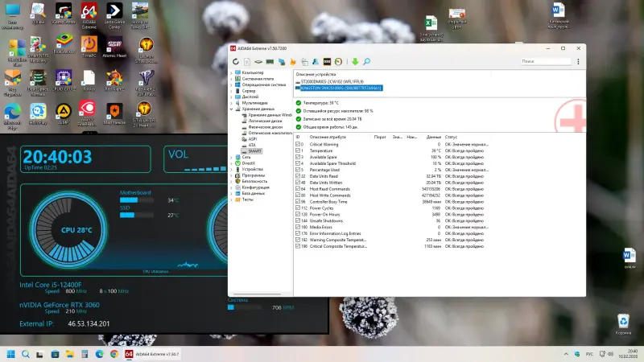Click the Порог column header
Image resolution: width=644 pixels, height=362 pixels.
(x=380, y=137)
